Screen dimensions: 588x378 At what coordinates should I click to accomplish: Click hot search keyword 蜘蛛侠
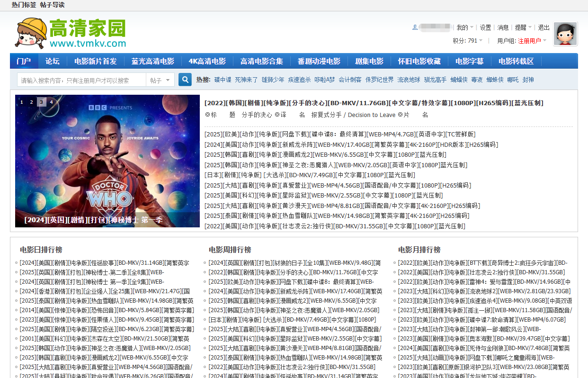coord(495,80)
